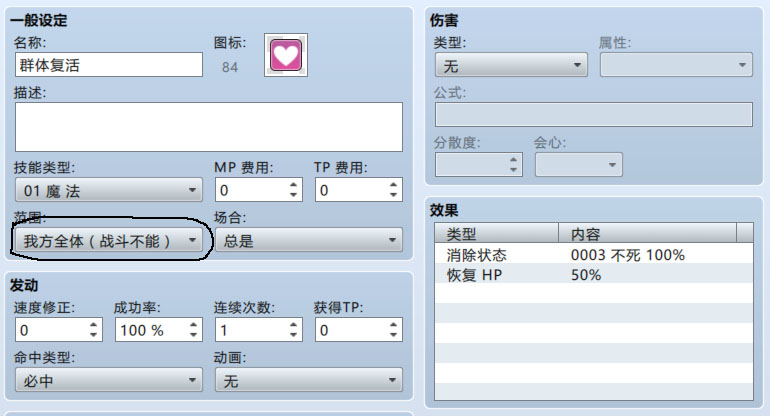Decrease 速度修正 with the down arrow
The image size is (770, 416).
[94, 335]
